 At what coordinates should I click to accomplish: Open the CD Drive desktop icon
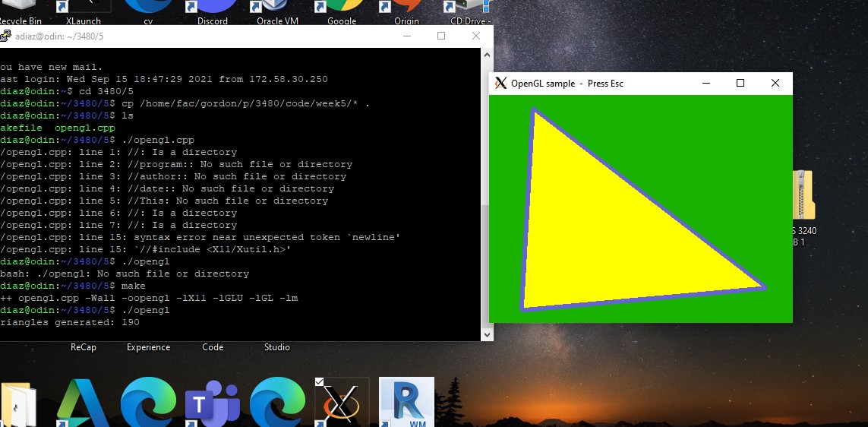(471, 12)
